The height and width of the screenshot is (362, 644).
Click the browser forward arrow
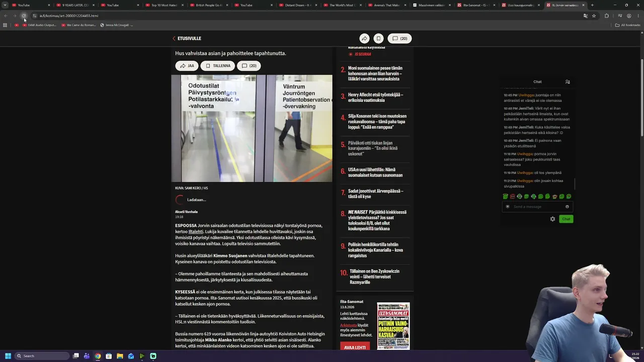tap(15, 16)
